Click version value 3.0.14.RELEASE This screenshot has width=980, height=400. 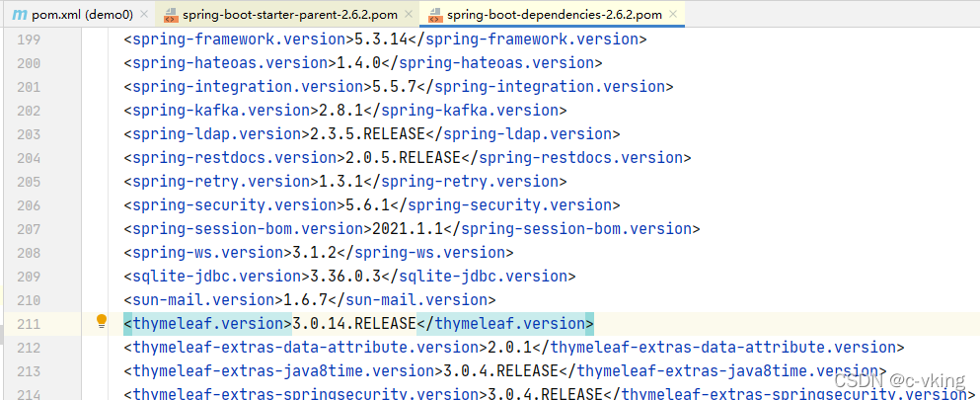click(354, 324)
